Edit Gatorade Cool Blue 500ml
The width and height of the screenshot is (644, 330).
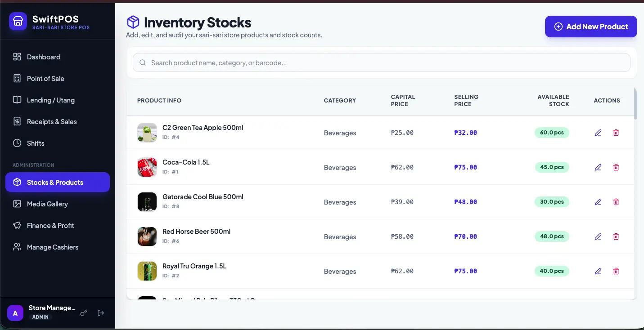tap(598, 202)
